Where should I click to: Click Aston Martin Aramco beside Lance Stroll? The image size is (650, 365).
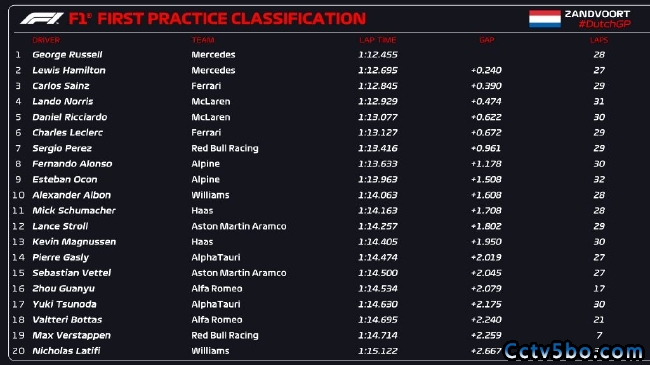coord(239,226)
